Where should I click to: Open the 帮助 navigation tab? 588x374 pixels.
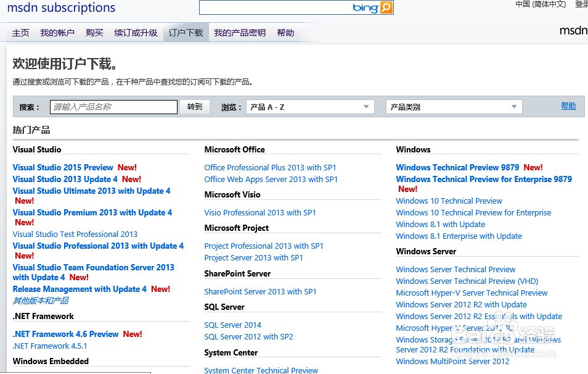(285, 33)
